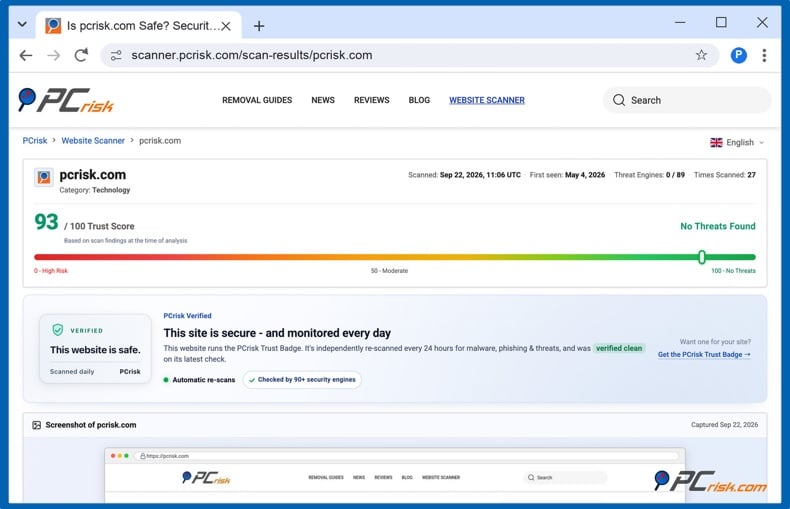Click the PCrisk logo in header

click(66, 100)
